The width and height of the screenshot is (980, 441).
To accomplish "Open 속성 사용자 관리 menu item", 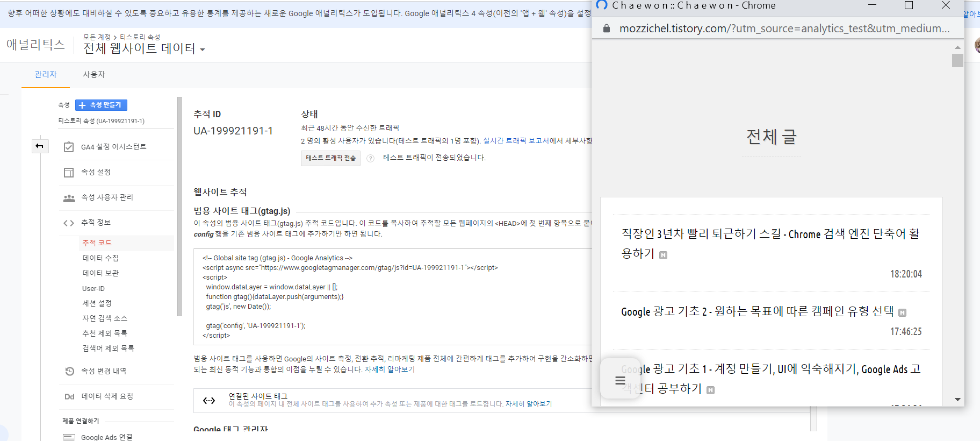I will [x=107, y=197].
